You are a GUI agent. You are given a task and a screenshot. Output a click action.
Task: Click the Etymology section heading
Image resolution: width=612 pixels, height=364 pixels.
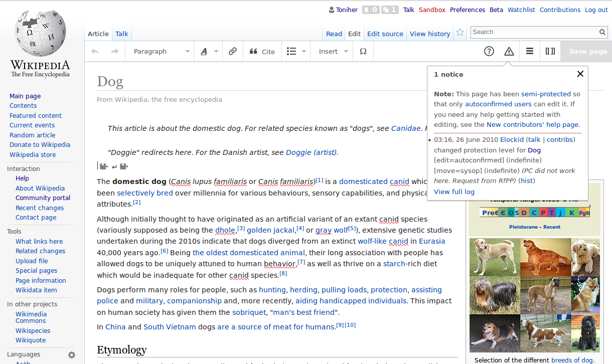pyautogui.click(x=122, y=349)
